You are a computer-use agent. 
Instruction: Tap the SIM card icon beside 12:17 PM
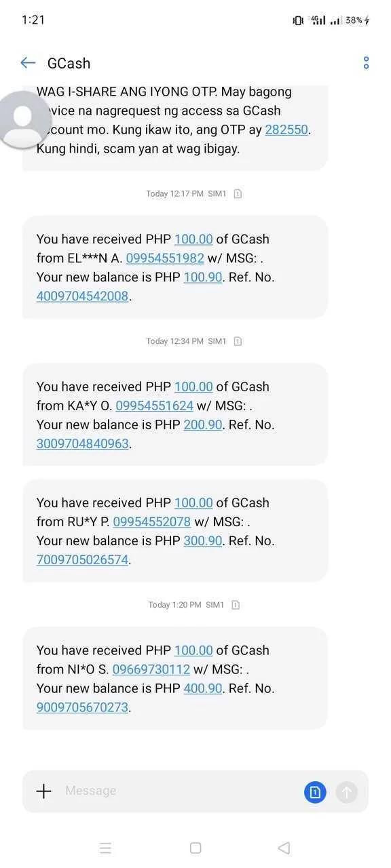(238, 194)
